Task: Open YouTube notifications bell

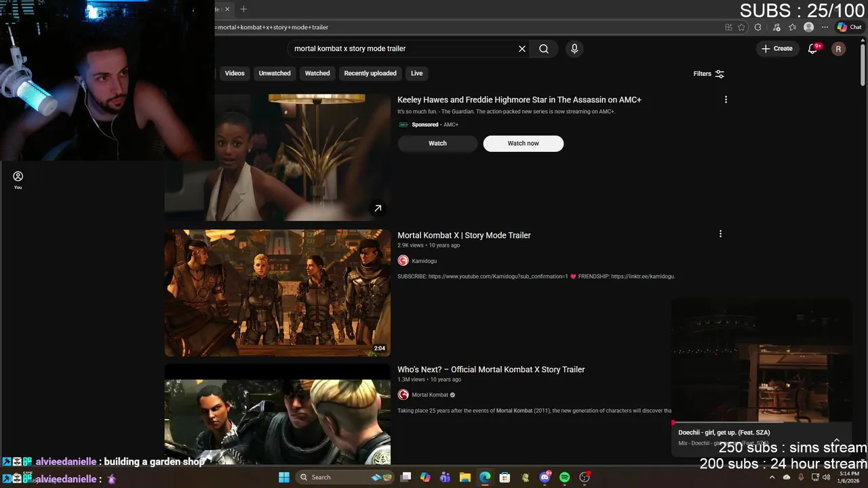Action: tap(812, 49)
